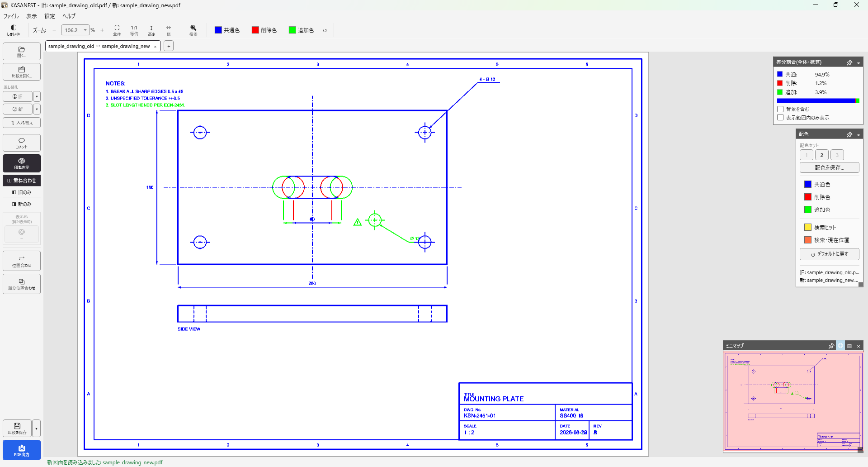This screenshot has height=467, width=868.
Task: Fit drawing to width (幅)
Action: (x=169, y=30)
